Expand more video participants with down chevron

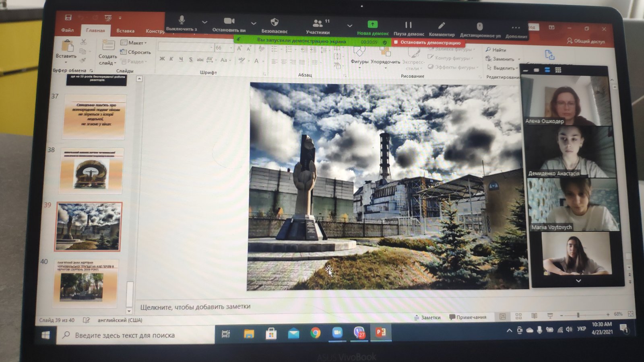tap(578, 281)
